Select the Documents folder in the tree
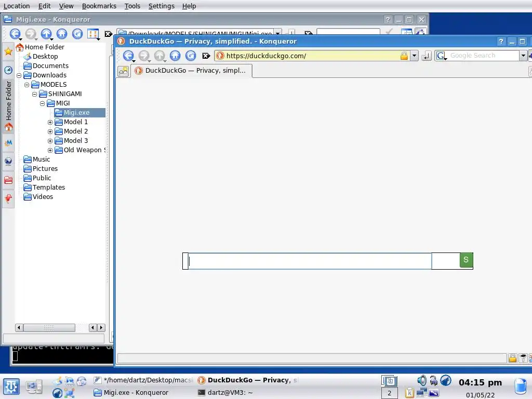 tap(46, 66)
